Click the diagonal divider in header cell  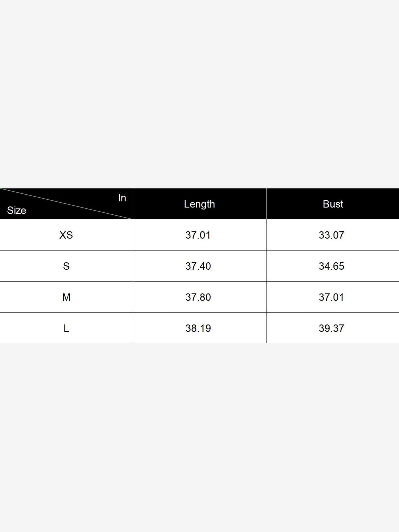coord(66,204)
